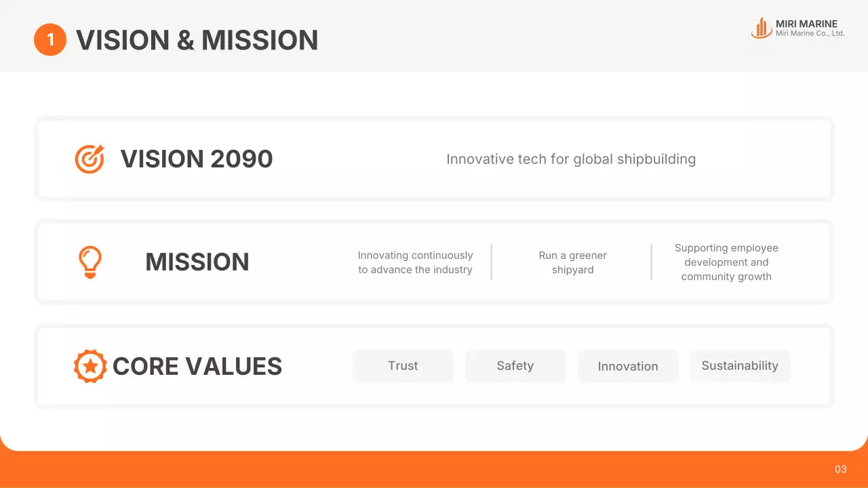Screen dimensions: 868x488
Task: Click the orange footer bar
Action: click(434, 470)
